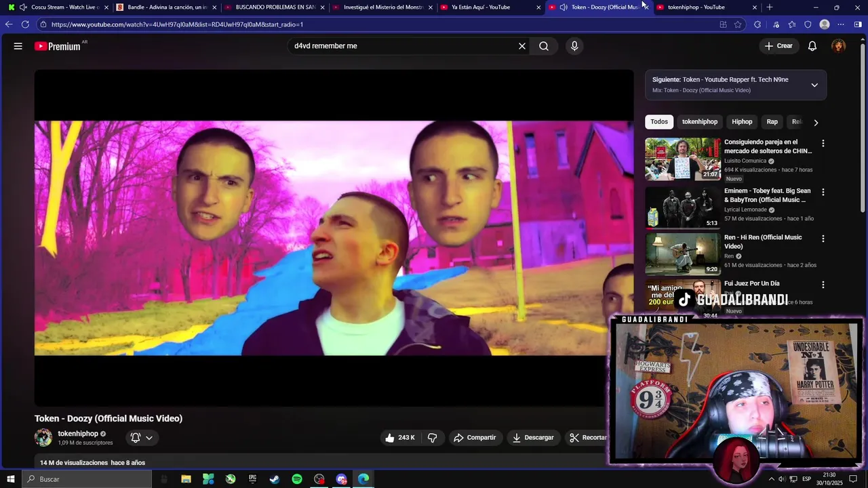This screenshot has width=868, height=488.
Task: Open options menu for Eminem Tobey video
Action: pyautogui.click(x=823, y=192)
